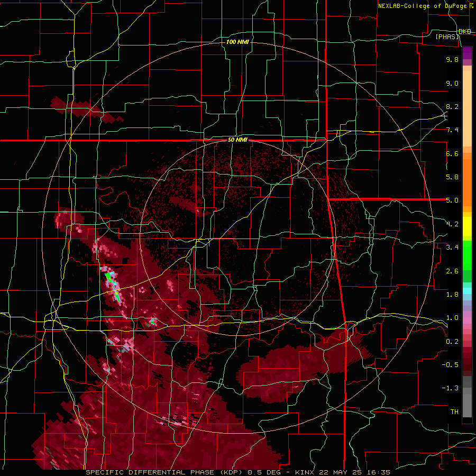Click the 0.2 value on the color scale

pyautogui.click(x=452, y=342)
